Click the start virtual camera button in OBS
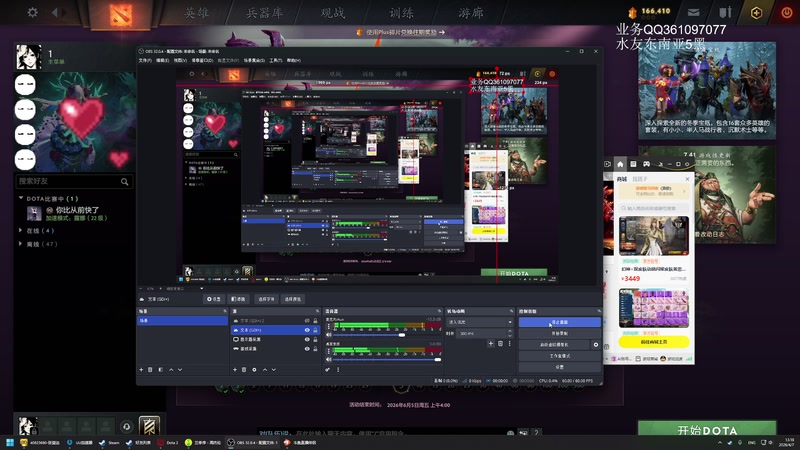This screenshot has height=450, width=800. point(554,344)
